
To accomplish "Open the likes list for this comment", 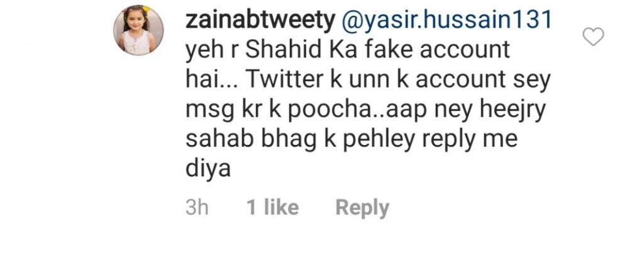I will point(272,207).
